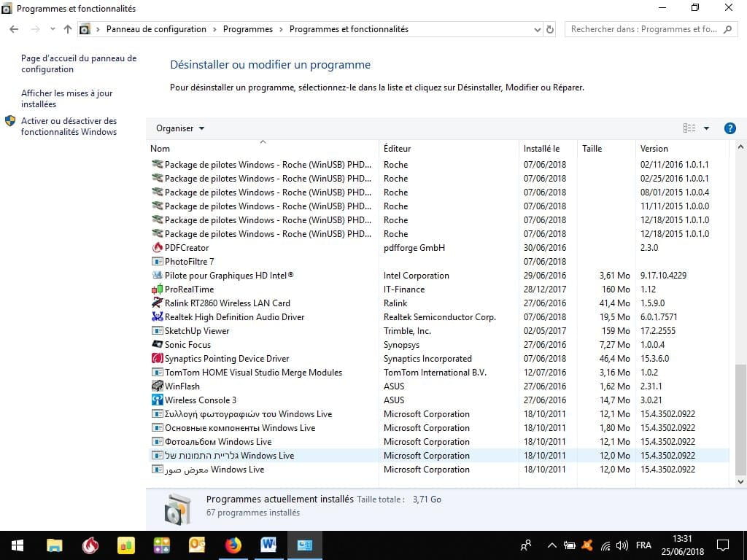Select the Συλλογή φωτογραφιών του Windows Live entry
This screenshot has height=560, width=747.
pyautogui.click(x=438, y=414)
